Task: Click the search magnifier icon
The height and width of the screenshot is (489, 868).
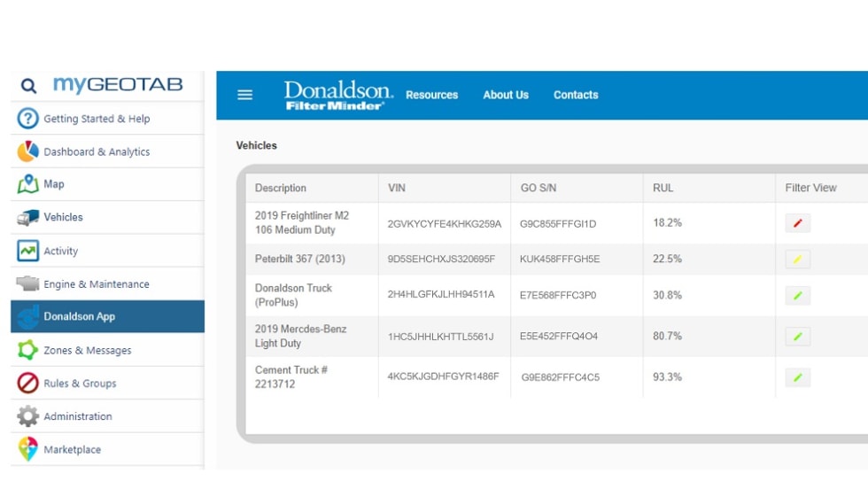Action: (28, 86)
